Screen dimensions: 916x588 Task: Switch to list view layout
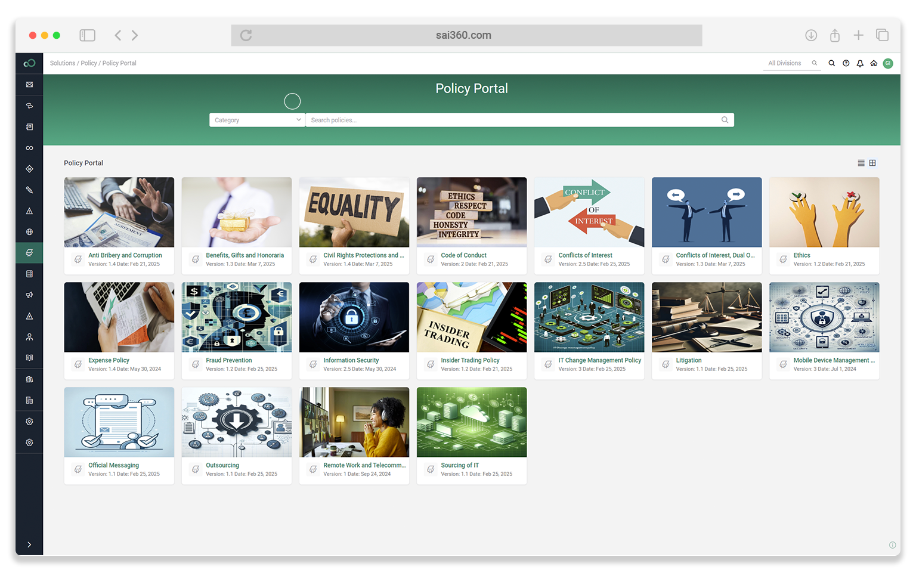click(861, 163)
